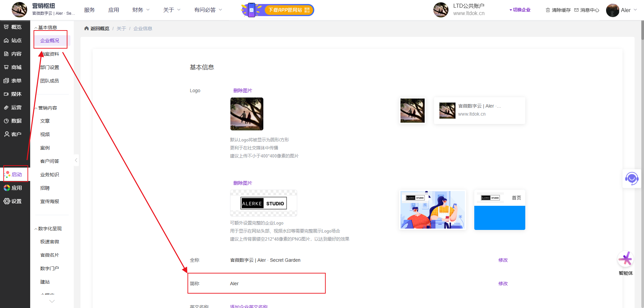Select 团队成员 in the sidebar

[50, 81]
